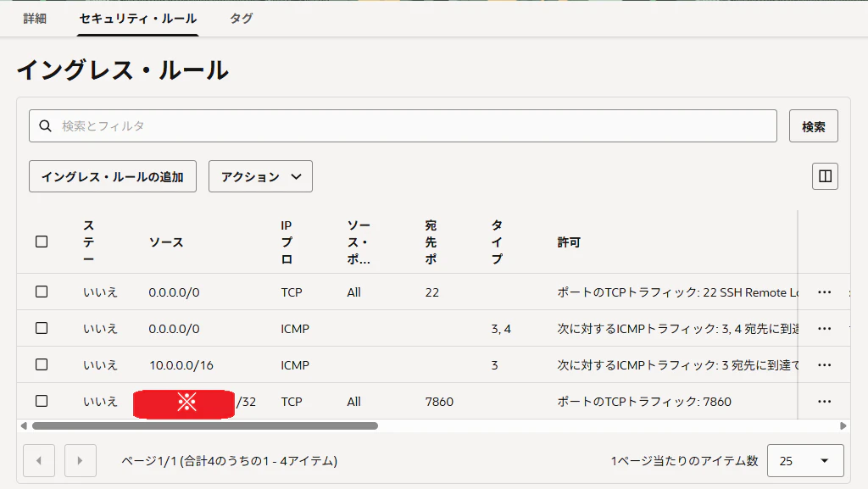
Task: Switch to the セキュリティ・ルール tab
Action: 138,19
